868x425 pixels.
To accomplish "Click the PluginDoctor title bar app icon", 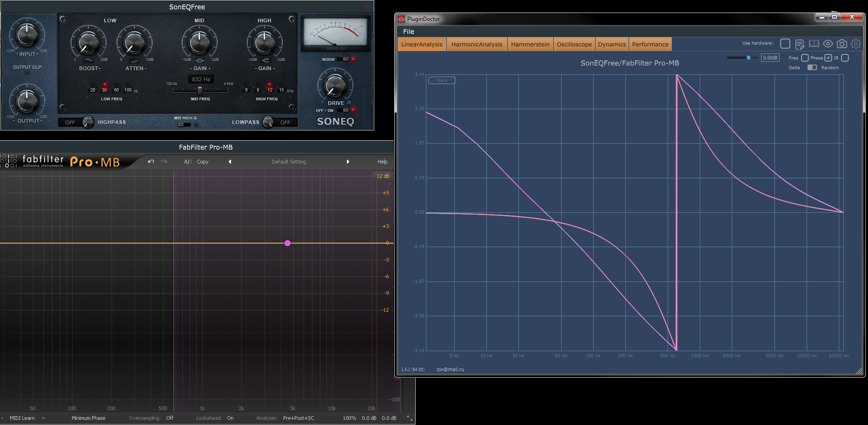I will 401,19.
